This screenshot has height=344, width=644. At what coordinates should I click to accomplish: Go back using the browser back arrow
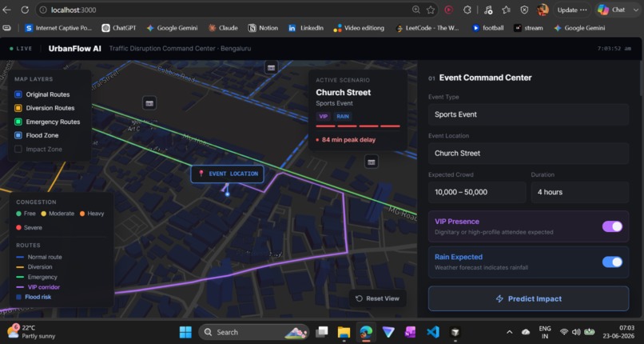[x=7, y=10]
